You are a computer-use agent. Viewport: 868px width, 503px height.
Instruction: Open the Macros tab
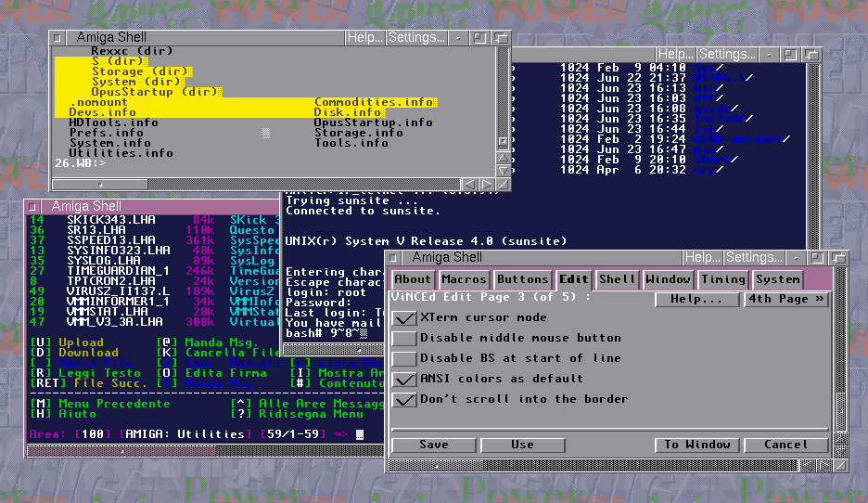464,279
